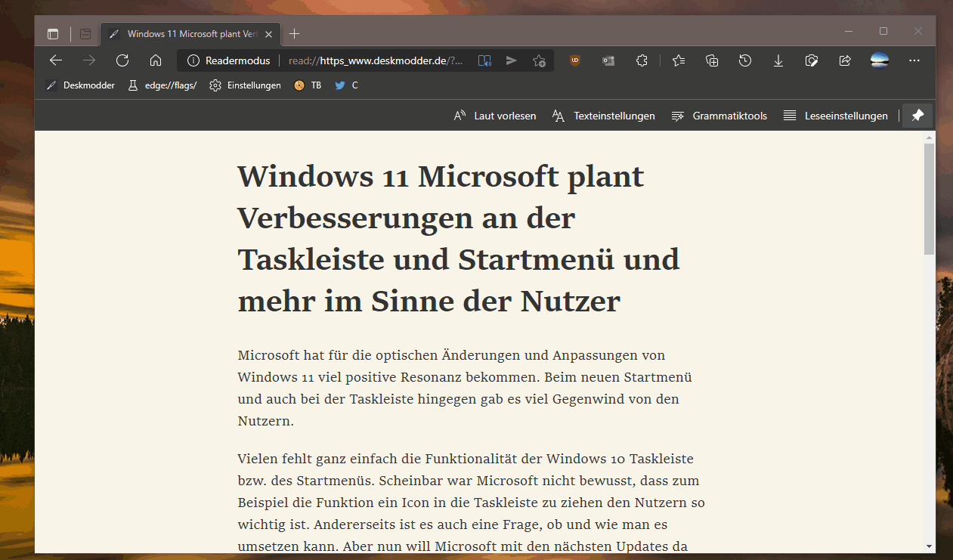Open Edge settings and more menu

pyautogui.click(x=914, y=60)
